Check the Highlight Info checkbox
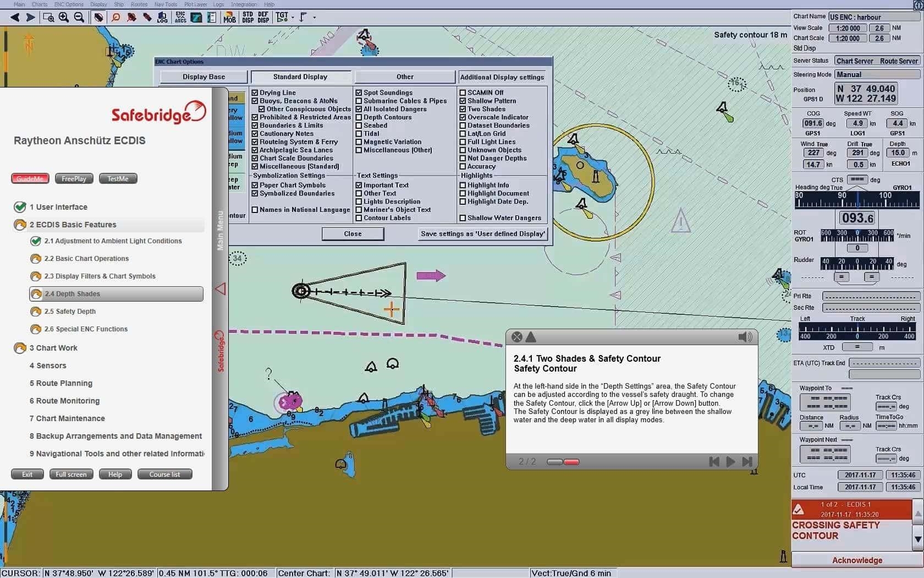Viewport: 924px width, 578px height. click(x=463, y=184)
